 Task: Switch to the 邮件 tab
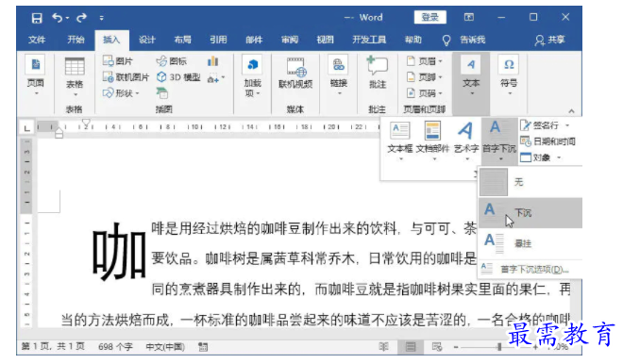tap(254, 40)
